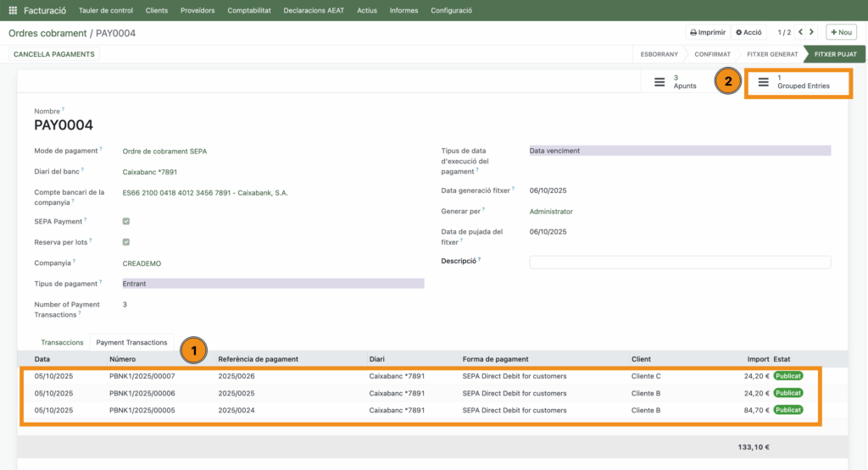Open Tipus de pagament Entrant dropdown

[272, 284]
